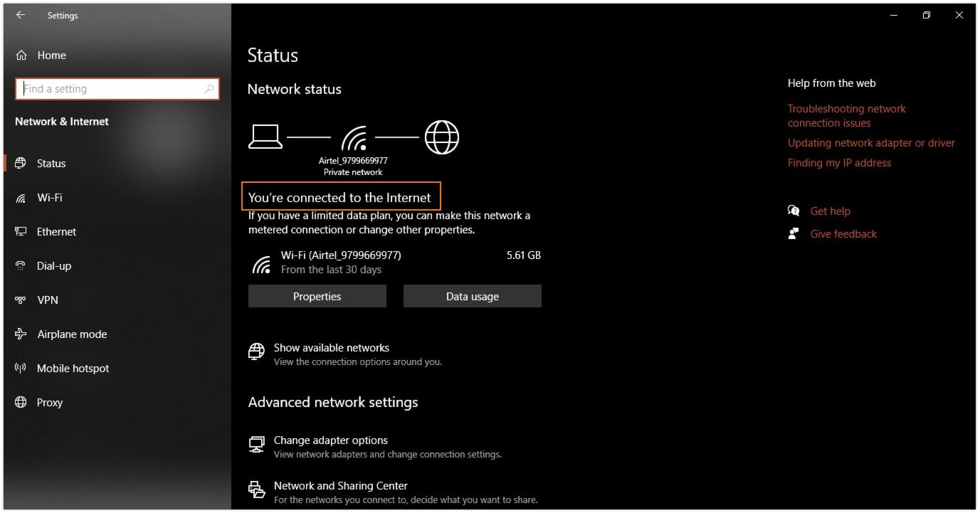Select the Dial-up section icon

pyautogui.click(x=21, y=265)
